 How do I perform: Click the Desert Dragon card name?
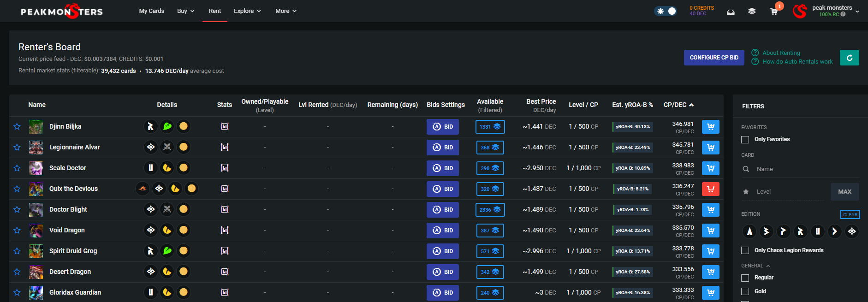70,272
